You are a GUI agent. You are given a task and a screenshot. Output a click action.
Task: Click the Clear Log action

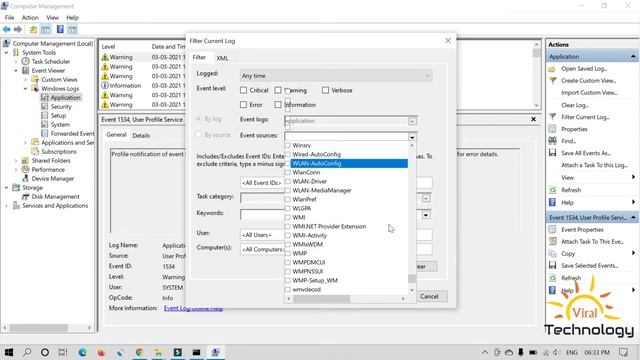point(574,105)
